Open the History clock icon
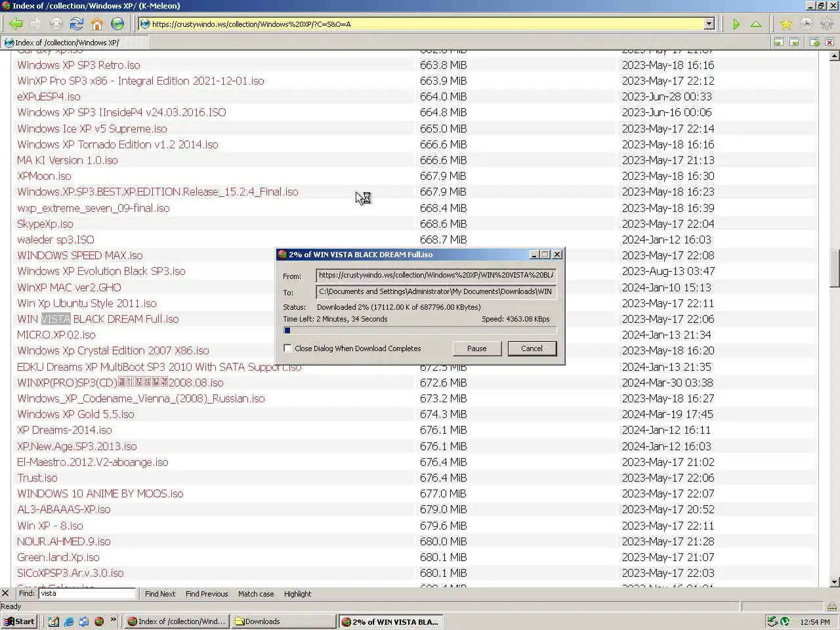Screen dimensions: 840x630 (x=806, y=24)
